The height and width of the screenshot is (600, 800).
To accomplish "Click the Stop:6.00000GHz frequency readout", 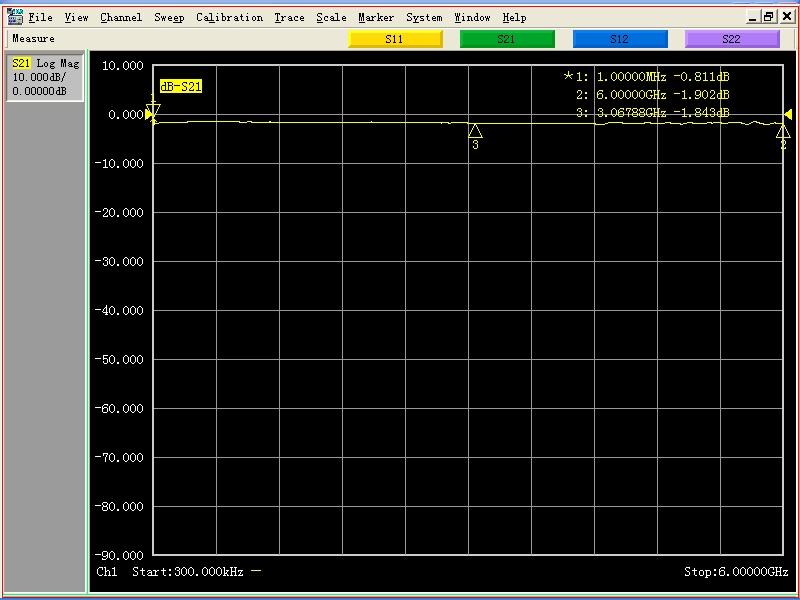I will coord(736,572).
